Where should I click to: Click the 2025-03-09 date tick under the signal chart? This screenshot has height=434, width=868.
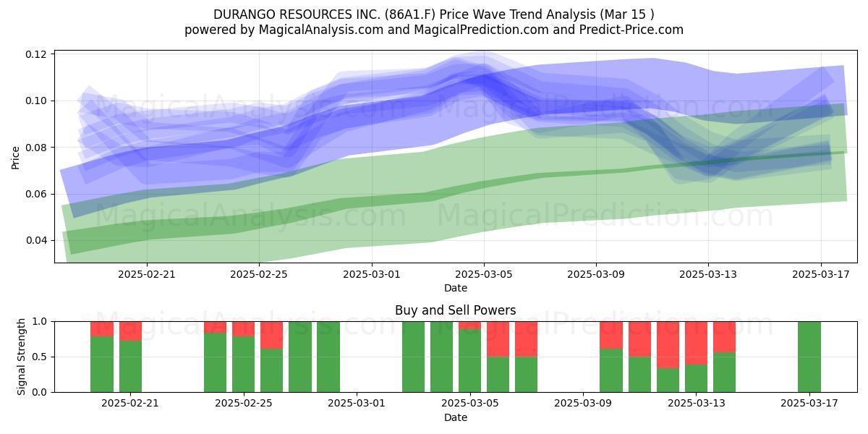coord(583,403)
